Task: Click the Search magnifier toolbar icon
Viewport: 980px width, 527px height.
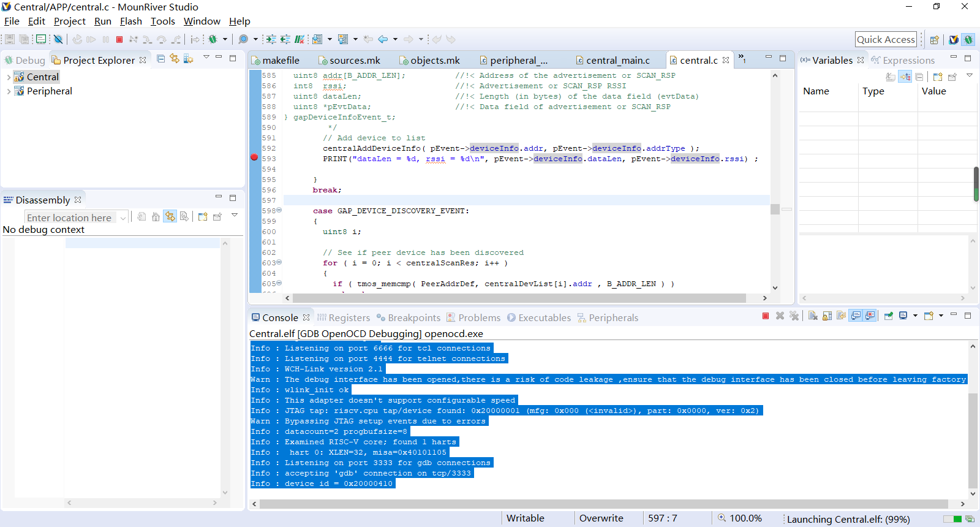Action: coord(243,39)
